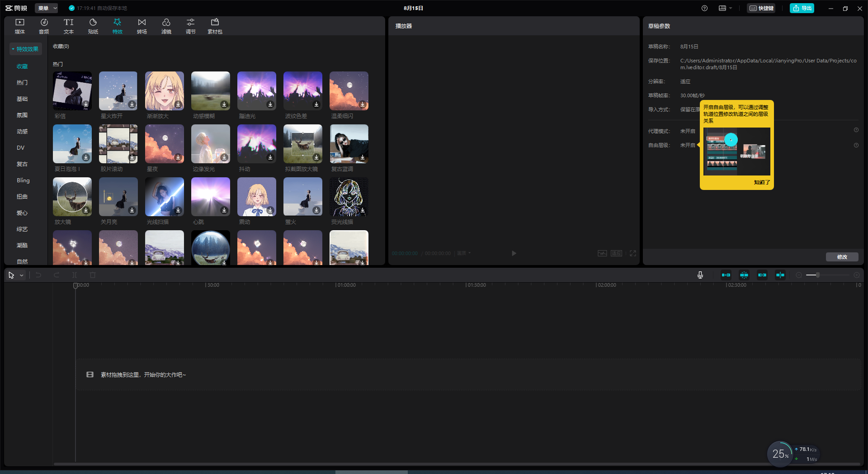Viewport: 868px width, 474px height.
Task: Enter fullscreen preview mode
Action: [633, 253]
